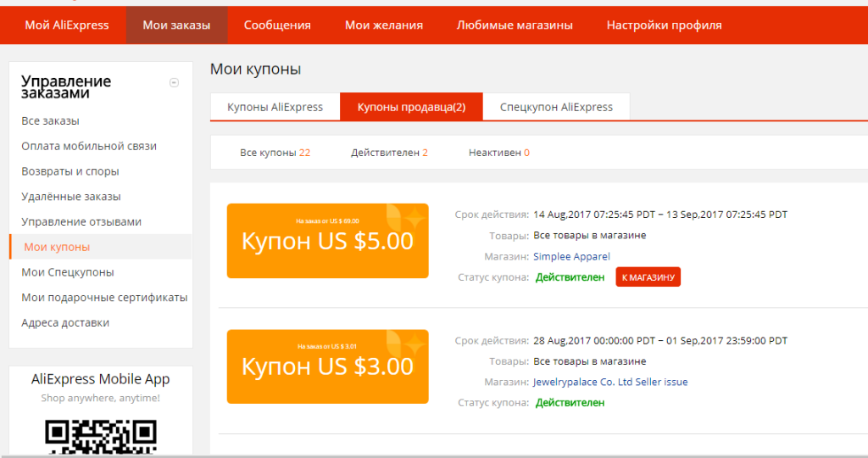The height and width of the screenshot is (458, 868).
Task: Switch to the Купоны AliExpress tab
Action: (x=275, y=107)
